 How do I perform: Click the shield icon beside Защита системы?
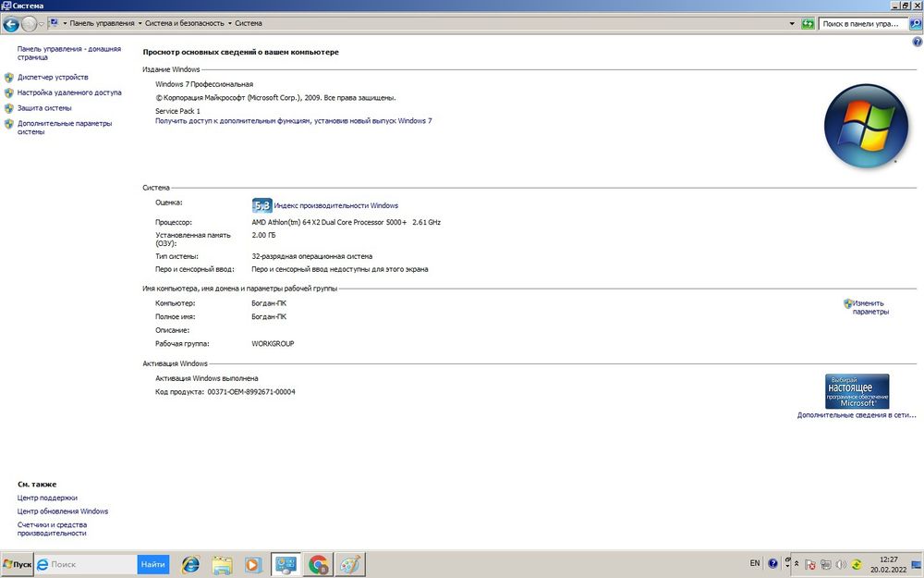click(x=9, y=108)
